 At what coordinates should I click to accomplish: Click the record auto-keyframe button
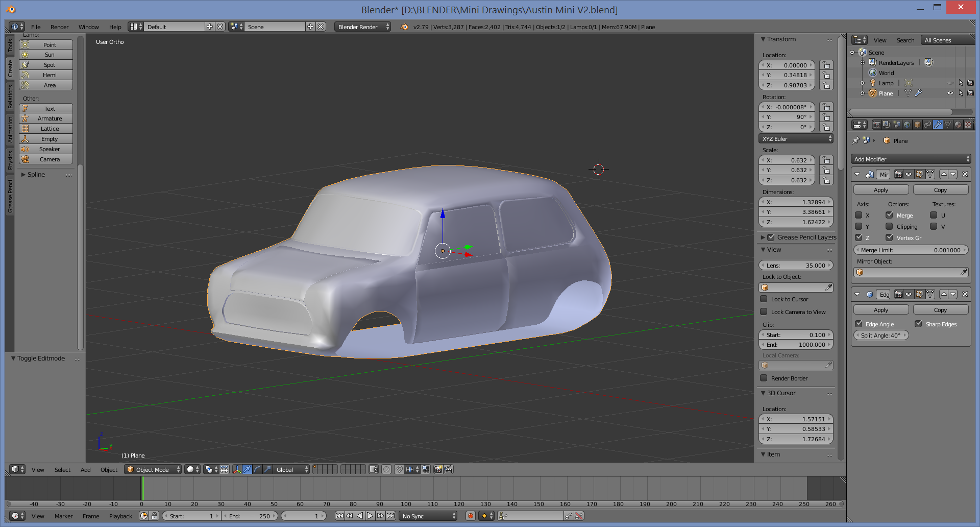471,516
